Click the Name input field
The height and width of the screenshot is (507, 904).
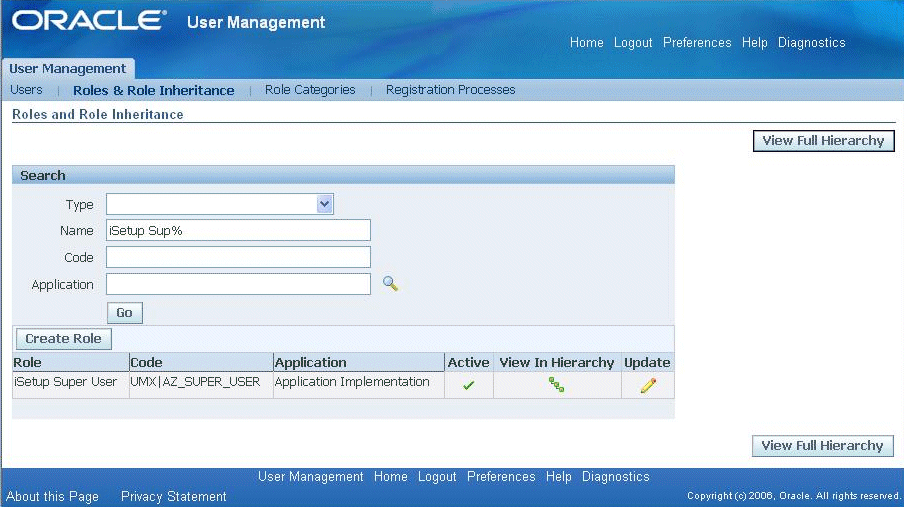click(x=238, y=230)
